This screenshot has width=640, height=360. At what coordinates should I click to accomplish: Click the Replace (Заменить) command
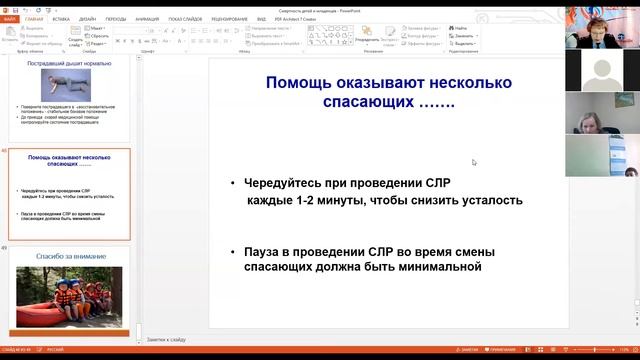pyautogui.click(x=463, y=36)
